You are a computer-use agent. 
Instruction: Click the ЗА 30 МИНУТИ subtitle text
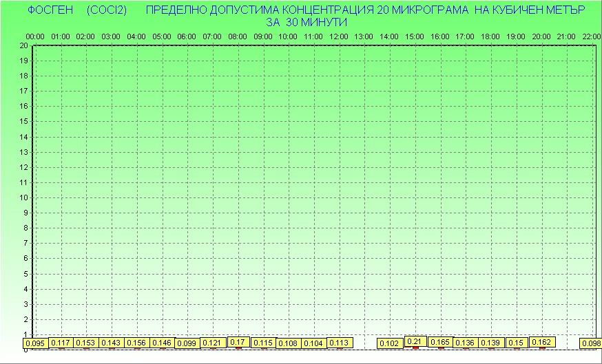click(x=306, y=21)
